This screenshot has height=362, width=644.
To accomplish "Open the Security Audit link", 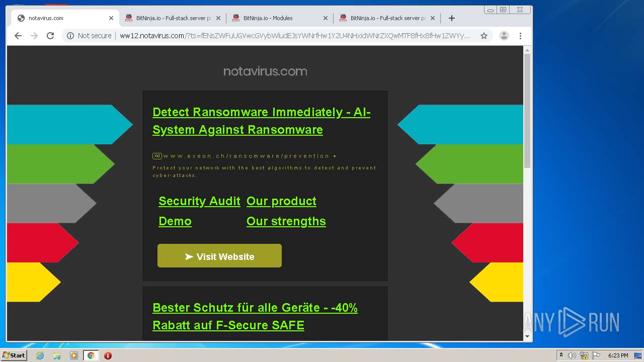I will click(x=199, y=201).
